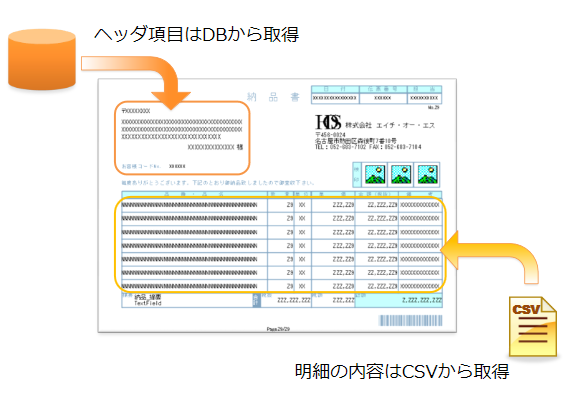Click the caption 明細の内容はCSVから取得
Screen dimensions: 565x397
point(402,371)
